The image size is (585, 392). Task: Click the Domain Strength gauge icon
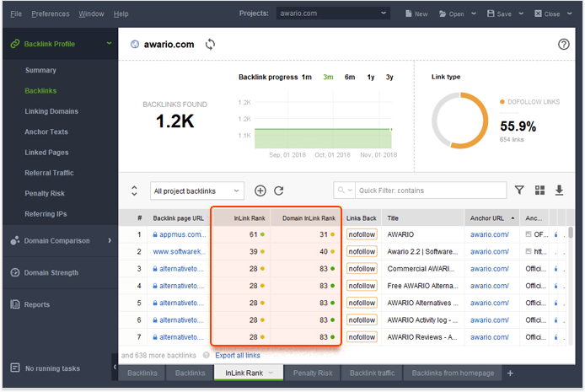point(15,272)
